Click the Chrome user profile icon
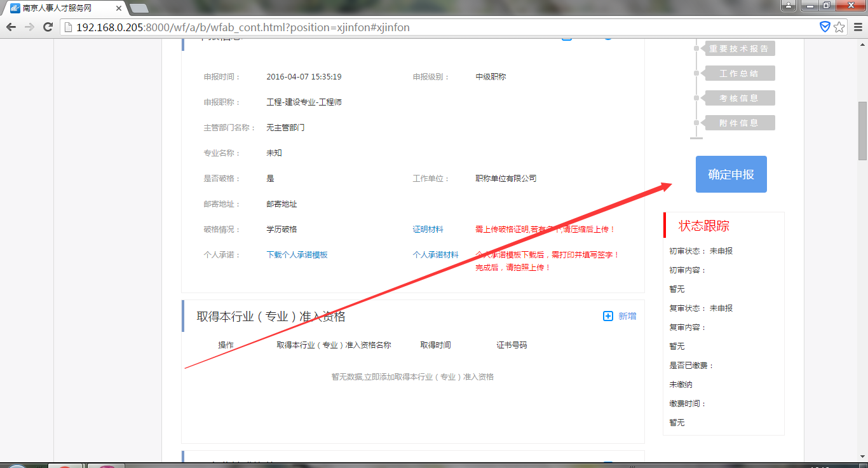868x468 pixels. click(x=788, y=6)
